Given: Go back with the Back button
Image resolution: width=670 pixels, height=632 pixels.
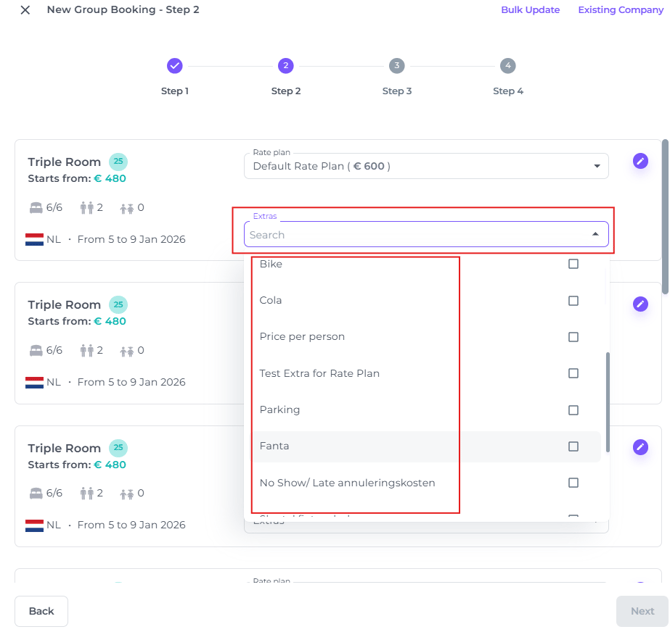Looking at the screenshot, I should click(41, 611).
